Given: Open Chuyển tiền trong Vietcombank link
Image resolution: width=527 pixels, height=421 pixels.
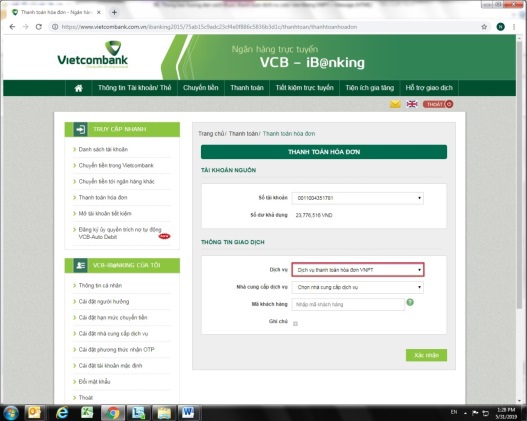Looking at the screenshot, I should (116, 166).
